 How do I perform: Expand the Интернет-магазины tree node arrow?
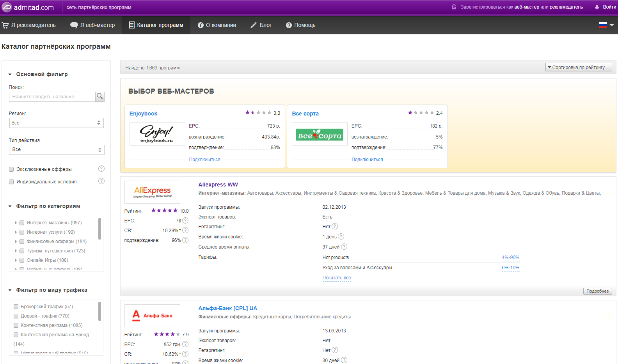pos(16,223)
